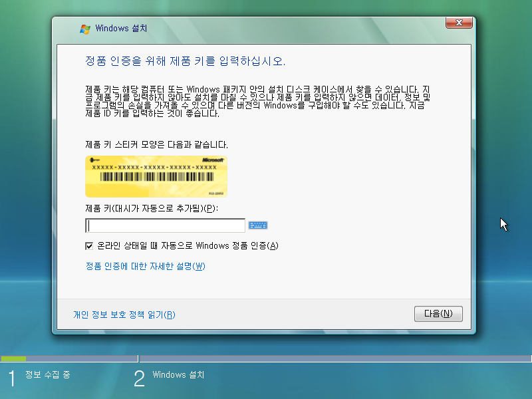Screen dimensions: 532x399
Task: Click text 제품 키 스티커 모양은 다음과 같습니다
Action: point(156,145)
